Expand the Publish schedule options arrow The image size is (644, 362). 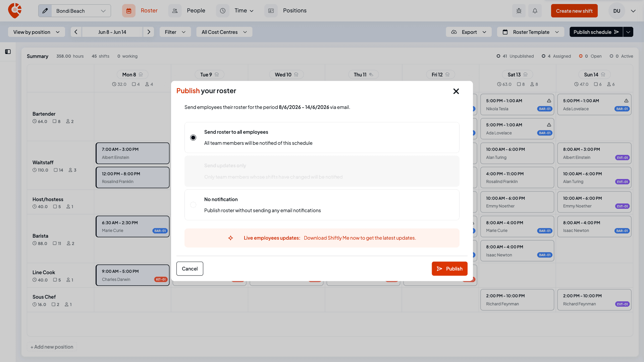[628, 32]
